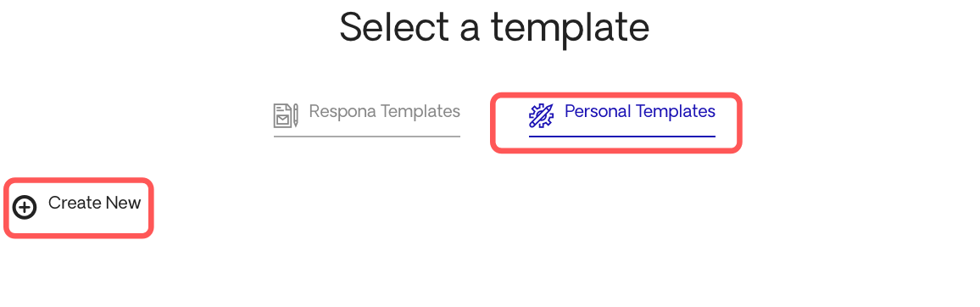The height and width of the screenshot is (307, 980).
Task: Click the "Create New" text label
Action: pos(94,204)
